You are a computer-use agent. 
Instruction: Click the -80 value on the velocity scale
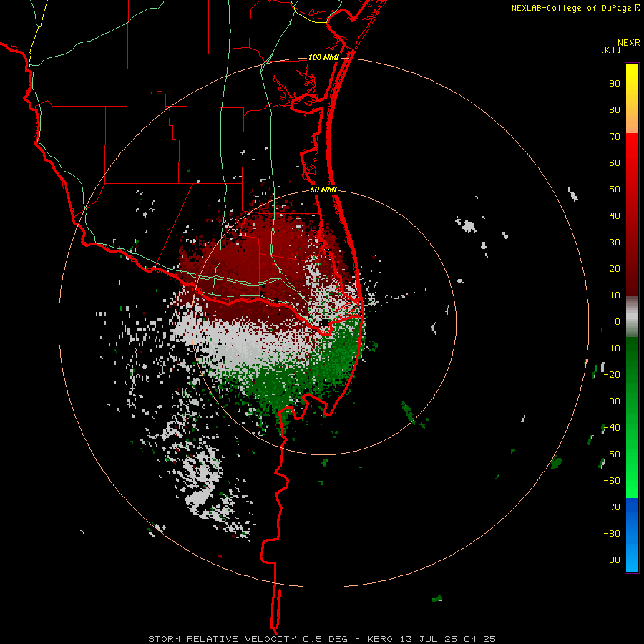(x=612, y=534)
